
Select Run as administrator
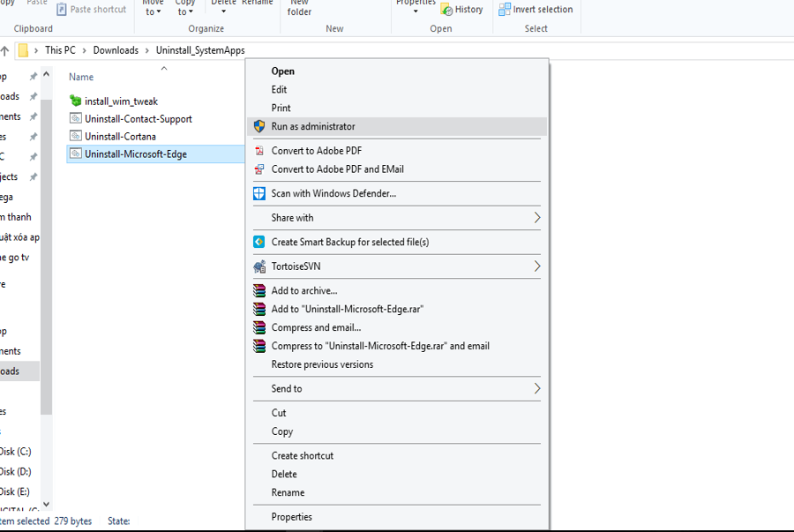[x=397, y=126]
